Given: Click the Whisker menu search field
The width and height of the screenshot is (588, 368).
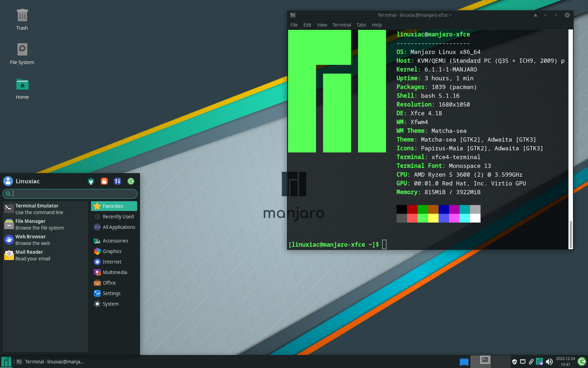Looking at the screenshot, I should tap(70, 193).
